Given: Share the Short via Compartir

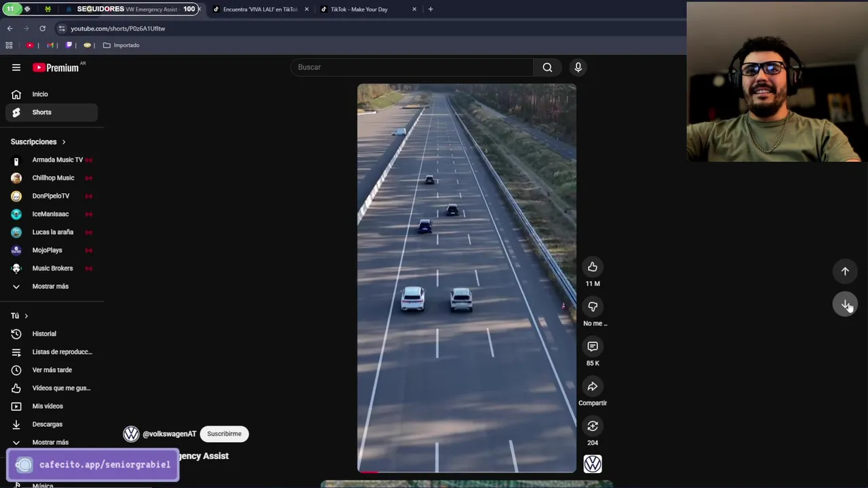Looking at the screenshot, I should click(x=593, y=386).
